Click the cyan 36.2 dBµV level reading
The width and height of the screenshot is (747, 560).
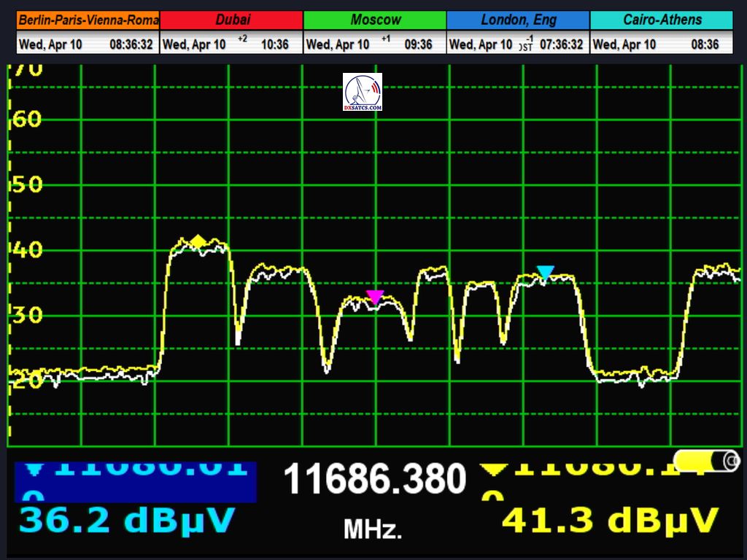(x=127, y=521)
